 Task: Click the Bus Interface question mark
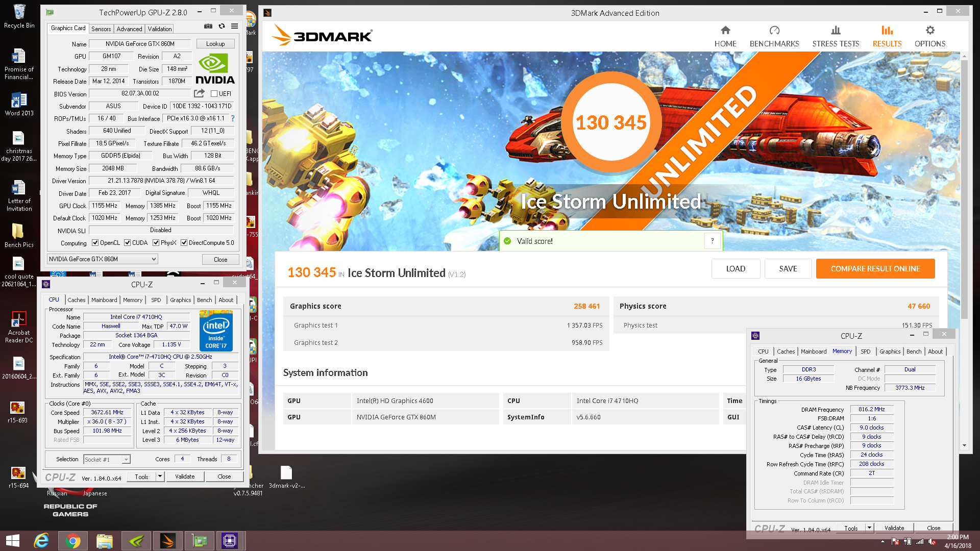coord(233,118)
